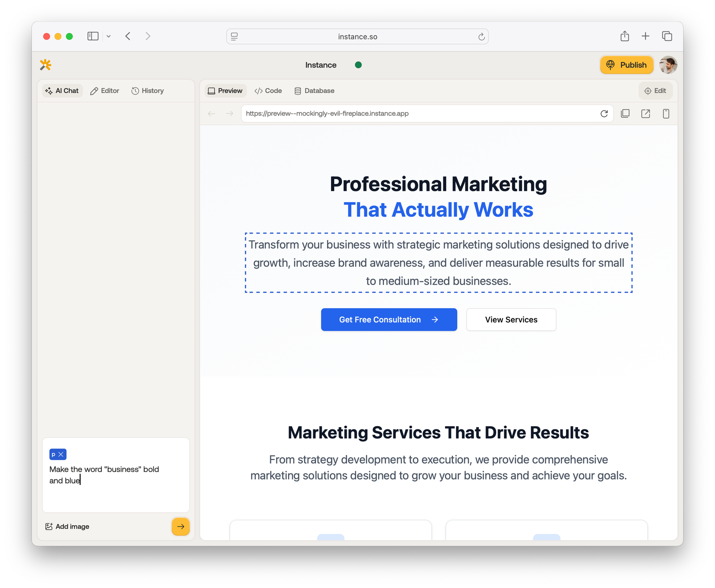Screen dimensions: 715x588
Task: Click Get Free Consultation button
Action: coord(389,320)
